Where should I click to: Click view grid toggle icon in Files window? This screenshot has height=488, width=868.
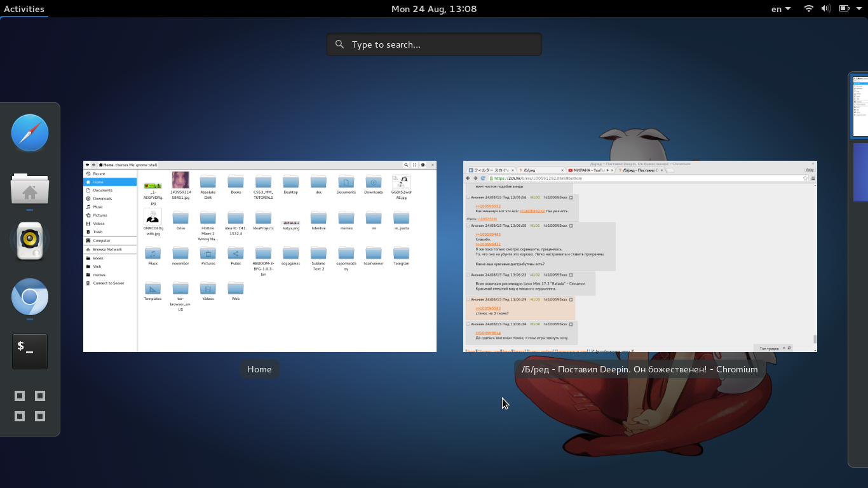[x=414, y=165]
